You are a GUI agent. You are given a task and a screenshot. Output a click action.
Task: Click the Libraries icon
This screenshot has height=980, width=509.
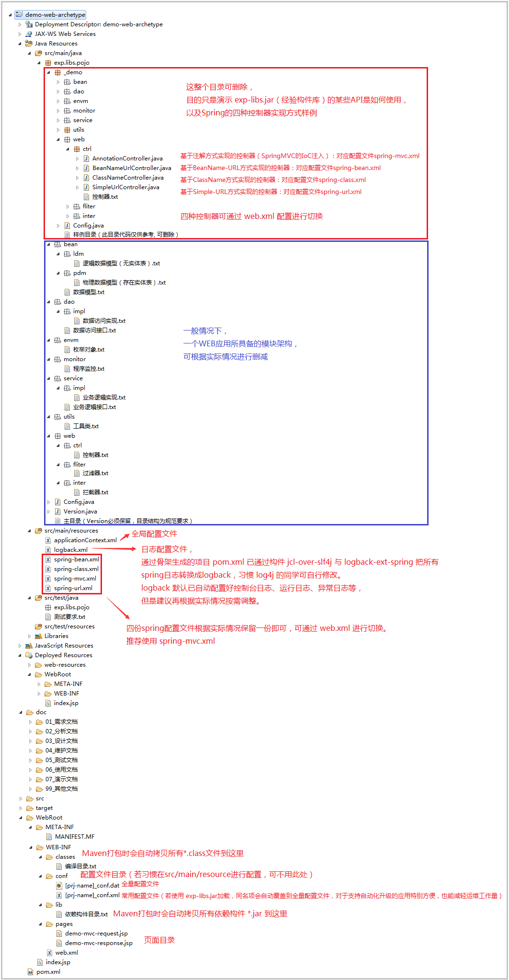[38, 636]
